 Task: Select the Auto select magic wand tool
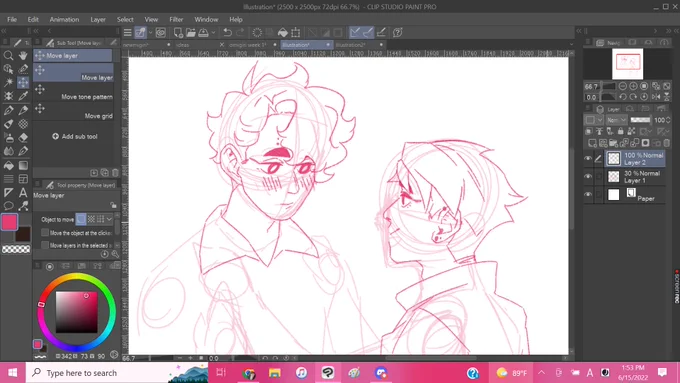(x=8, y=82)
